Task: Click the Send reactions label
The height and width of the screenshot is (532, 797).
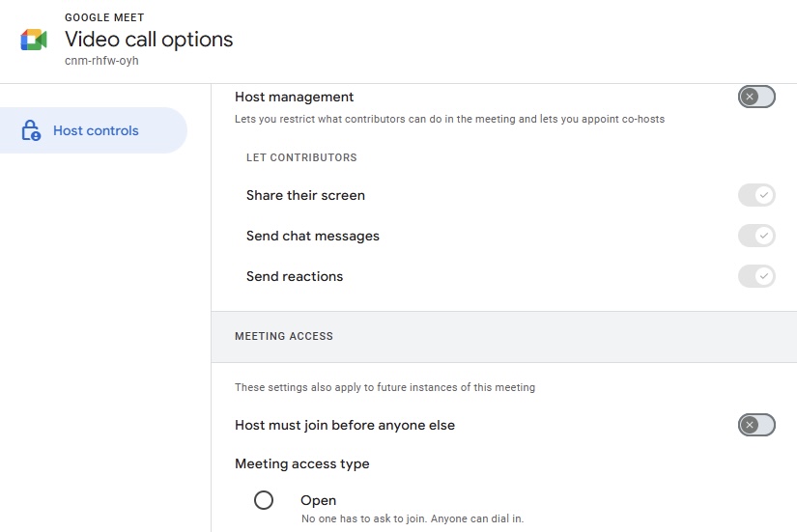Action: click(295, 276)
